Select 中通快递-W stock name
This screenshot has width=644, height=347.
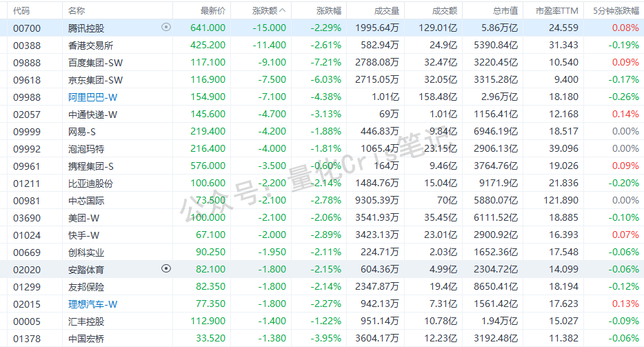[93, 115]
